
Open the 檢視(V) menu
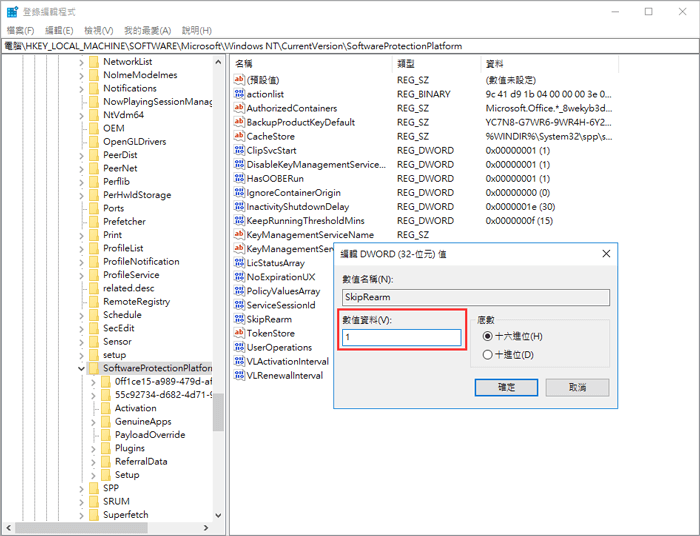pyautogui.click(x=99, y=30)
